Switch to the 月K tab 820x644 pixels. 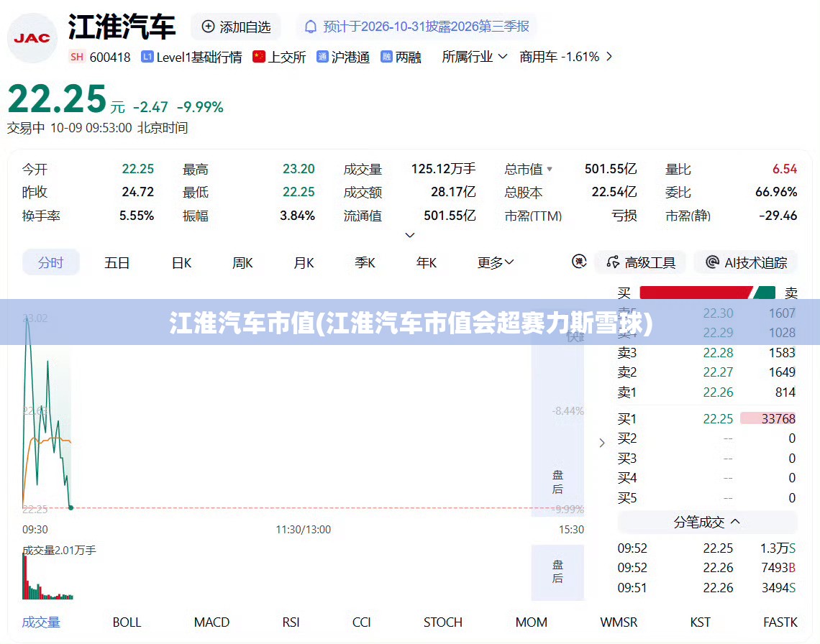(x=304, y=262)
